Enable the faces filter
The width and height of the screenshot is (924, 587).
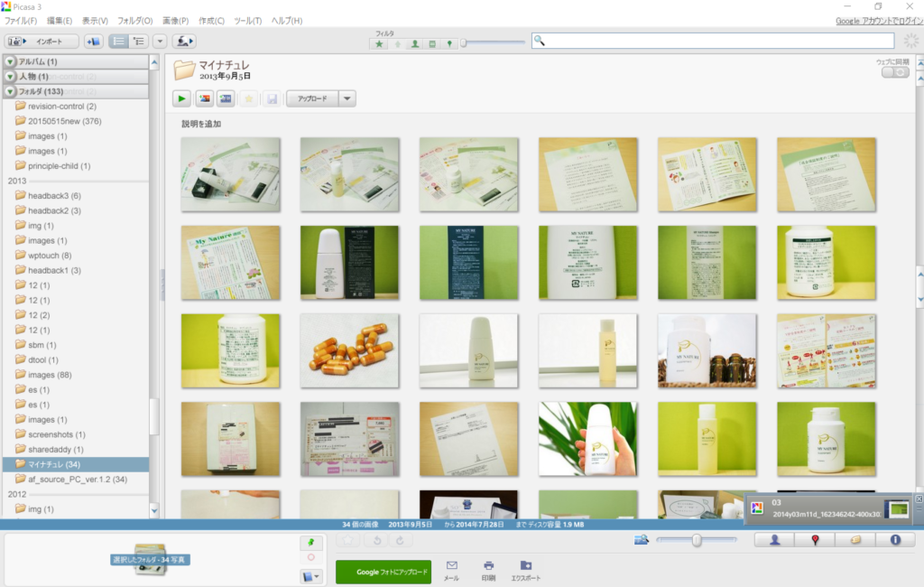pos(417,41)
